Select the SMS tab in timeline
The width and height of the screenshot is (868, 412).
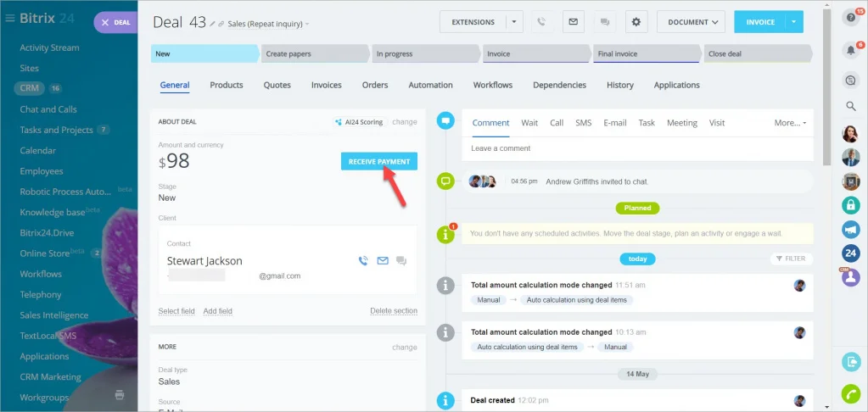[584, 123]
